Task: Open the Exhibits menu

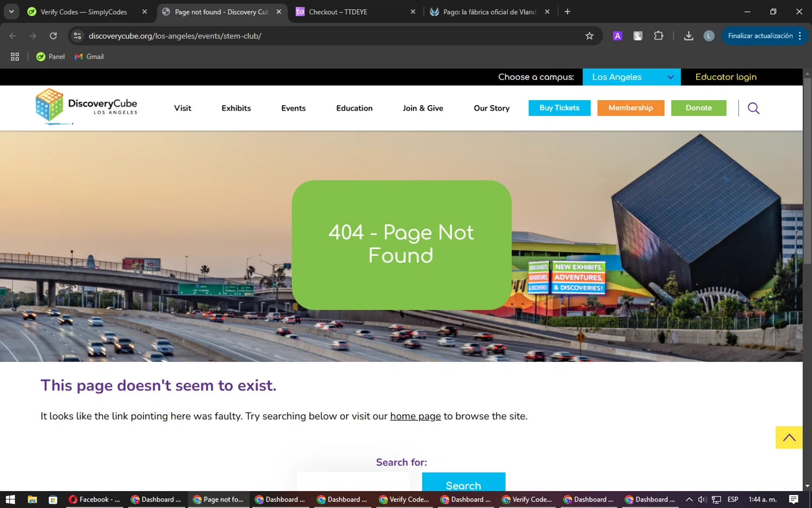Action: point(236,108)
